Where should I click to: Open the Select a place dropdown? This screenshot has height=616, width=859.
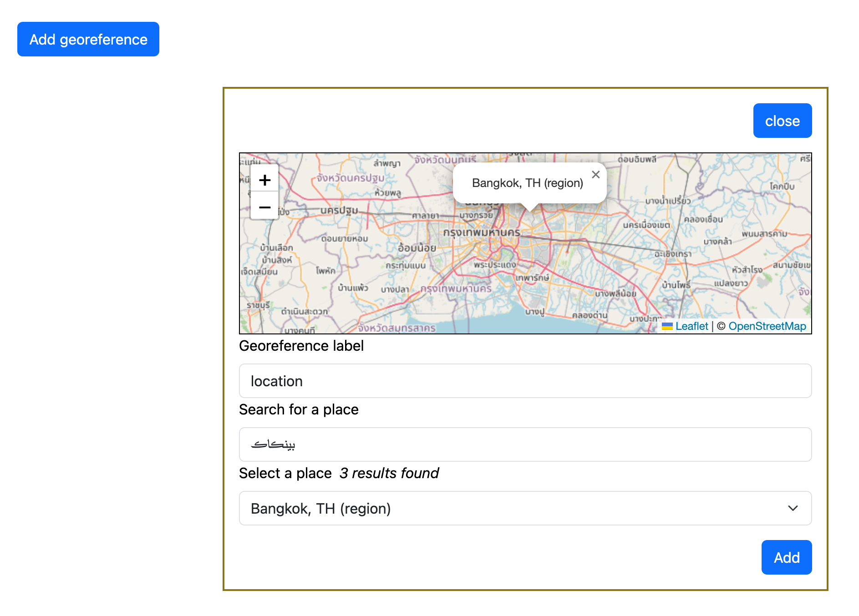click(x=525, y=508)
